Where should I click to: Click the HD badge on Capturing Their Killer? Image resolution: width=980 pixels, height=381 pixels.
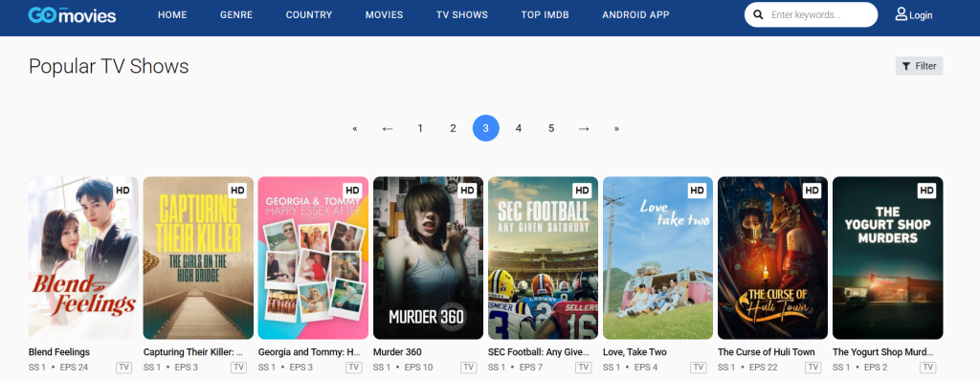[x=237, y=190]
